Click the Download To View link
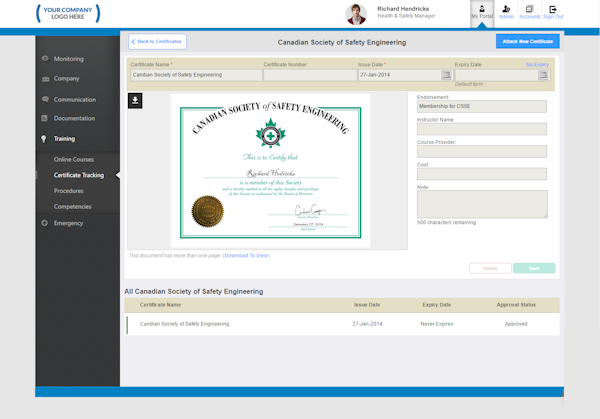Image resolution: width=600 pixels, height=419 pixels. tap(246, 255)
